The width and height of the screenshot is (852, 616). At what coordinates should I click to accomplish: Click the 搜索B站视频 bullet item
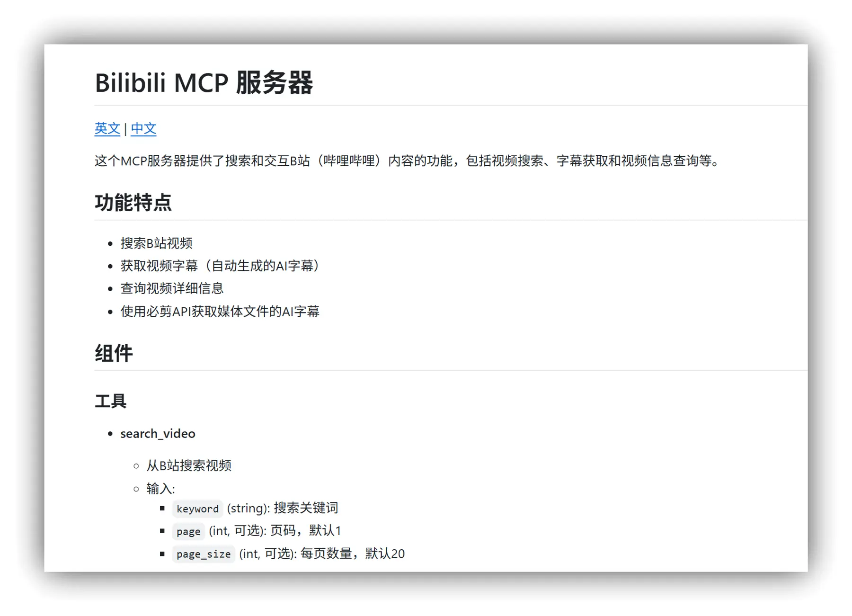(x=156, y=243)
